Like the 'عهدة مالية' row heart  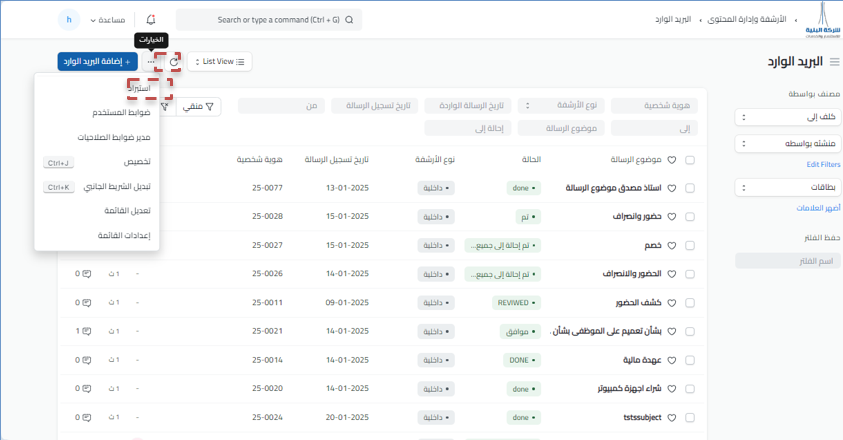(x=671, y=360)
